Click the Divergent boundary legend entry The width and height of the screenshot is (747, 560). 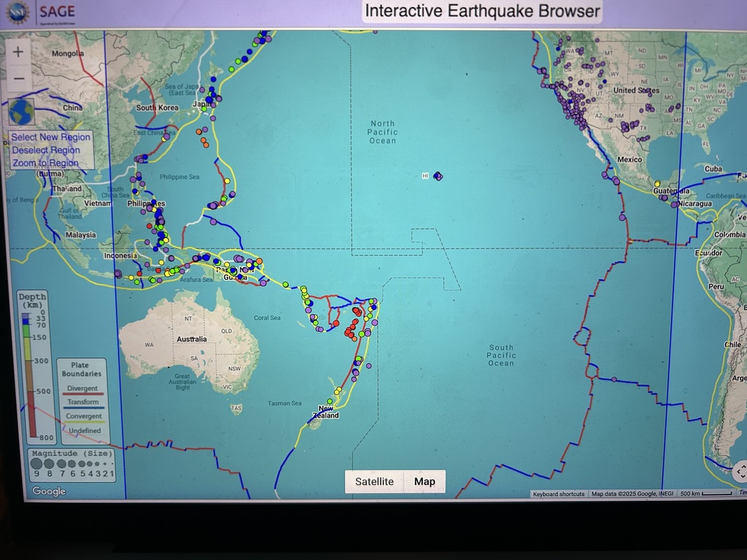(82, 389)
